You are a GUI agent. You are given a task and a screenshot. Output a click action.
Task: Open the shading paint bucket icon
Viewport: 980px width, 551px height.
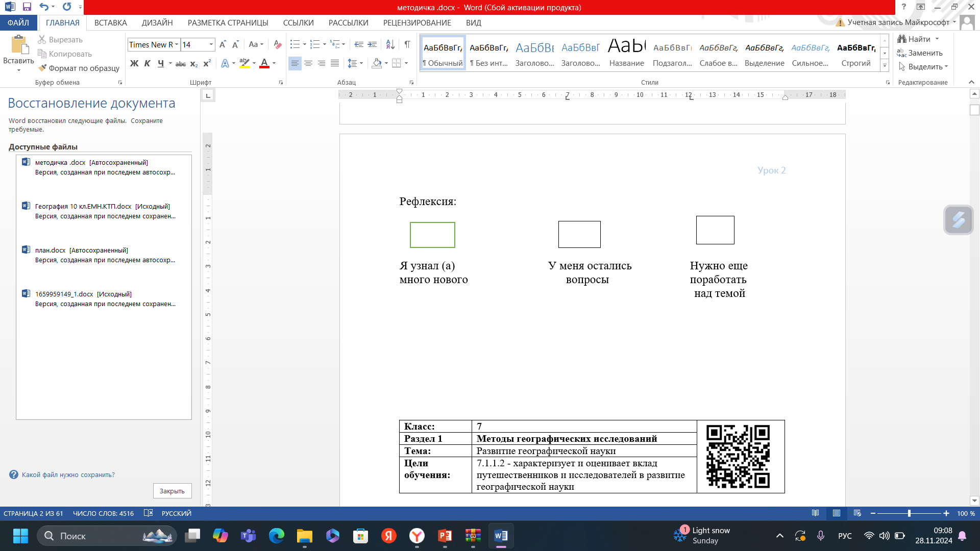377,63
